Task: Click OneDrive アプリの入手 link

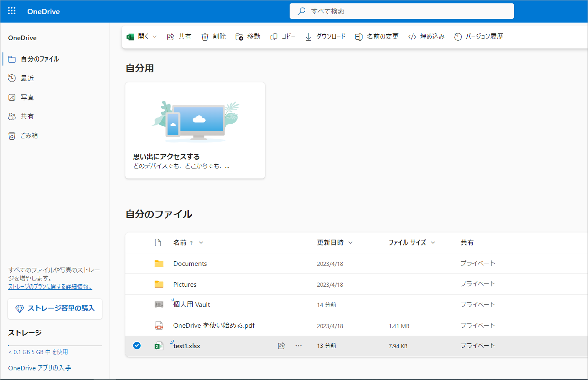Action: pyautogui.click(x=40, y=368)
